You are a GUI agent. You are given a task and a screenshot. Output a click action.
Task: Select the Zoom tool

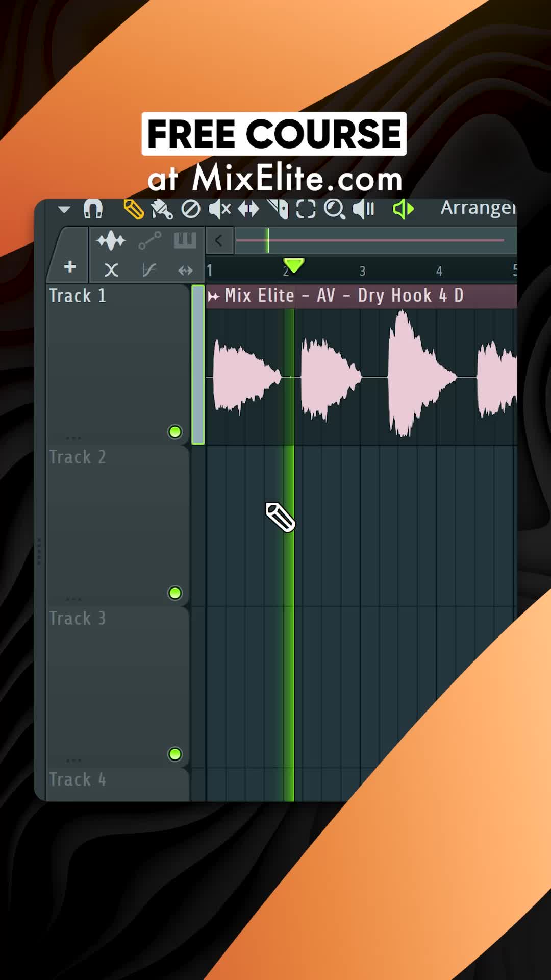pyautogui.click(x=335, y=209)
